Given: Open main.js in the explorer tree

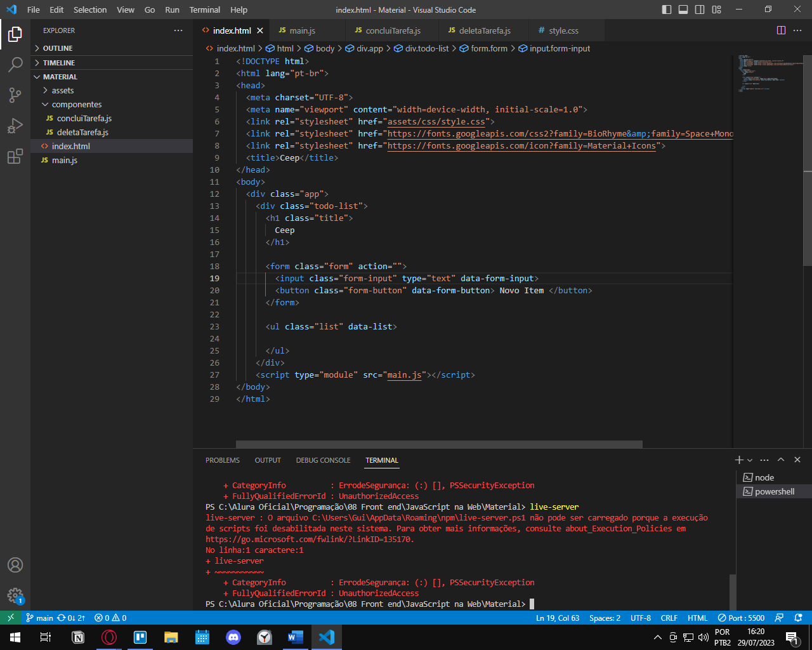Looking at the screenshot, I should click(112, 161).
